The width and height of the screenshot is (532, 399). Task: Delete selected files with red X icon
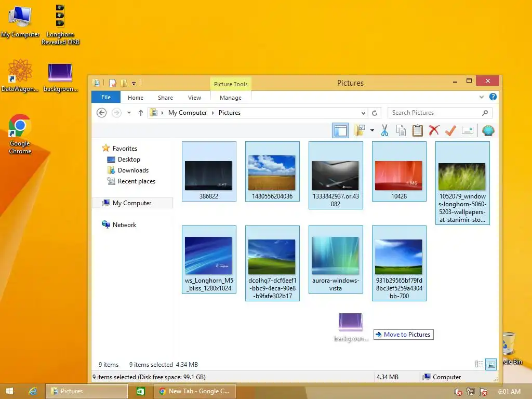[434, 130]
